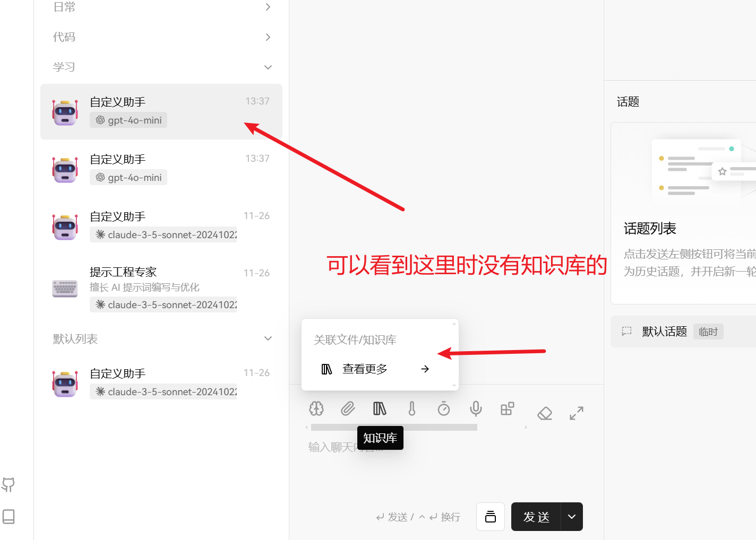Expand the chat input with the fullscreen arrows icon
756x540 pixels.
577,413
